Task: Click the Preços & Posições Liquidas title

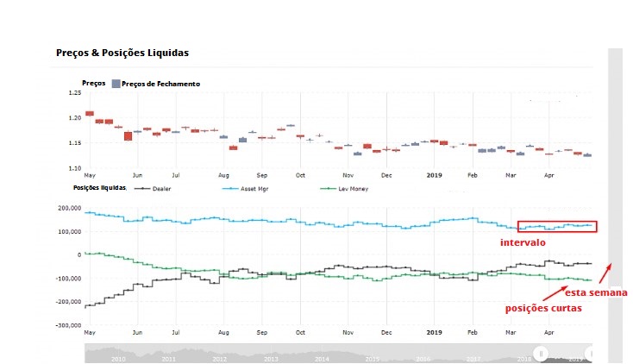Action: coord(122,53)
